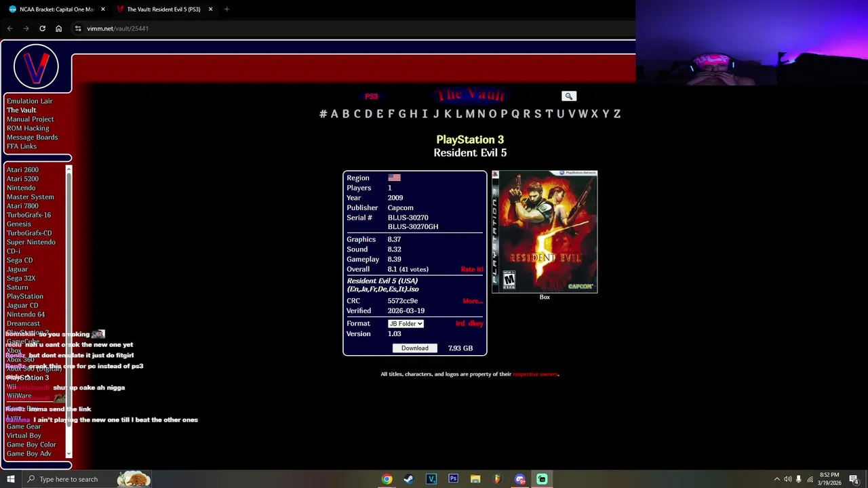Click the Rate it! link
This screenshot has width=868, height=488.
[x=472, y=270]
